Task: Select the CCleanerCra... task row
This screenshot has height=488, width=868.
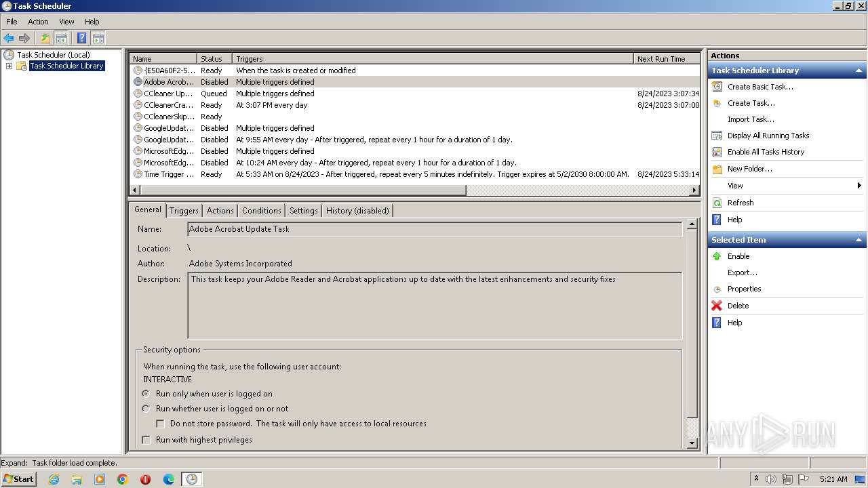Action: (414, 105)
